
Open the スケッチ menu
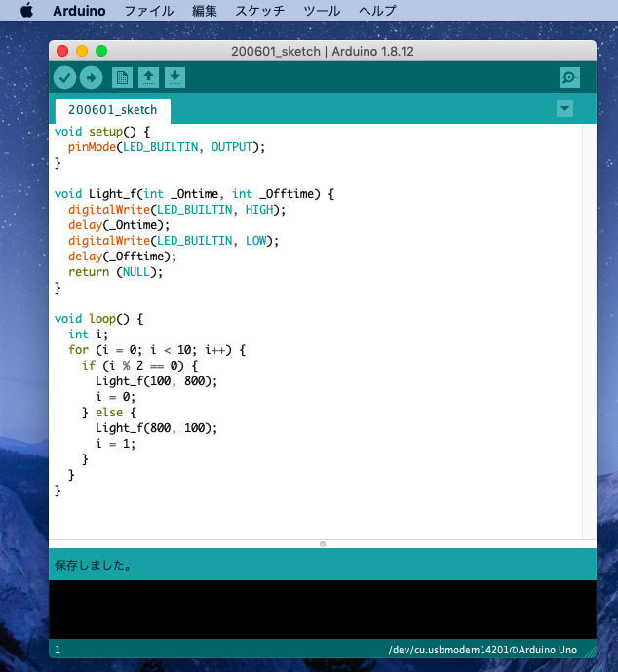(x=259, y=11)
